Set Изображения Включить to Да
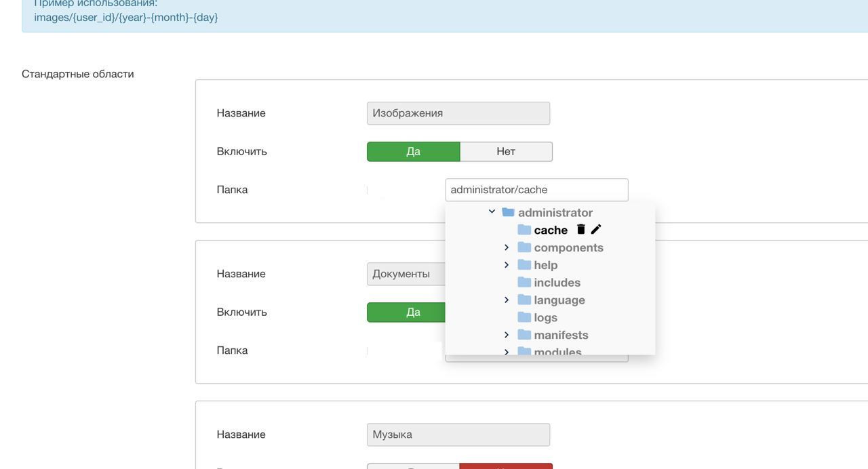 coord(413,152)
